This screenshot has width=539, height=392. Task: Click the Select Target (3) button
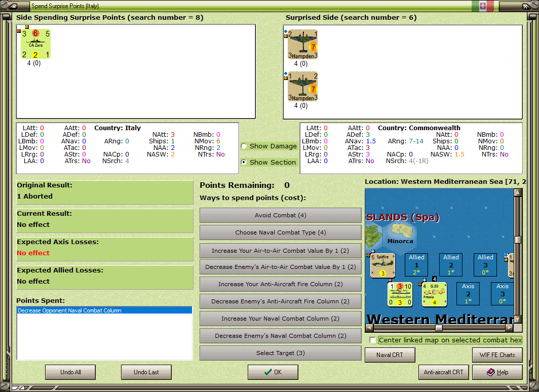281,353
